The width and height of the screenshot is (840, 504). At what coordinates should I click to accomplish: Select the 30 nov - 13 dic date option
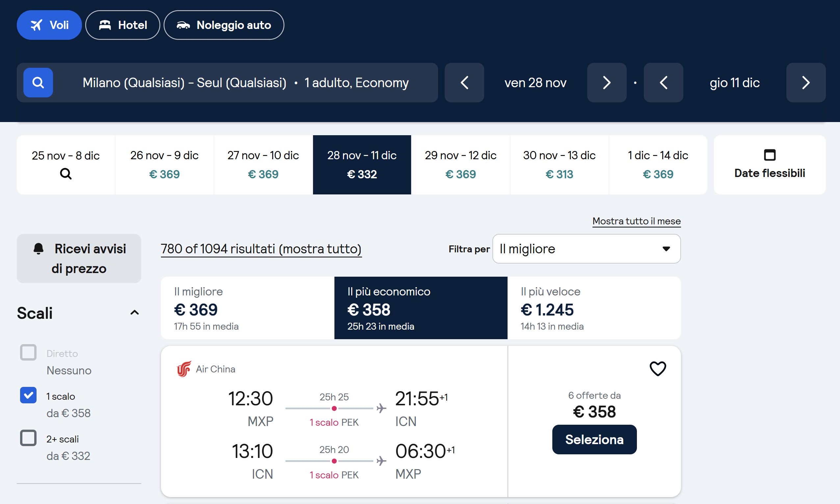pyautogui.click(x=559, y=165)
